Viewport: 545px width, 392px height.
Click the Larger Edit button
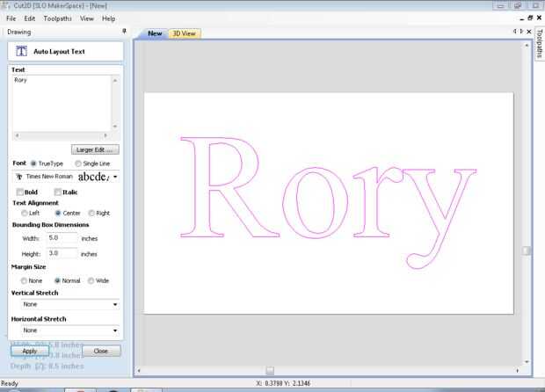pos(95,149)
